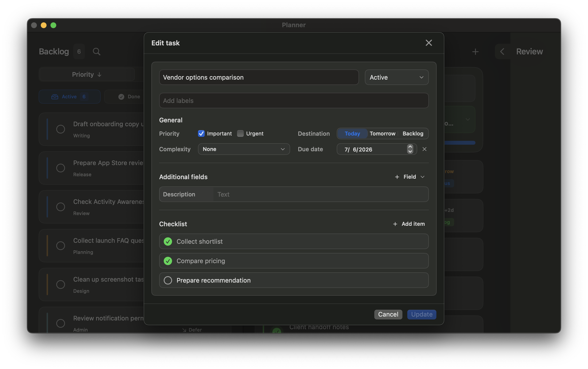Viewport: 588px width, 369px height.
Task: Click the Writing label under Draft onboarding
Action: tap(82, 135)
